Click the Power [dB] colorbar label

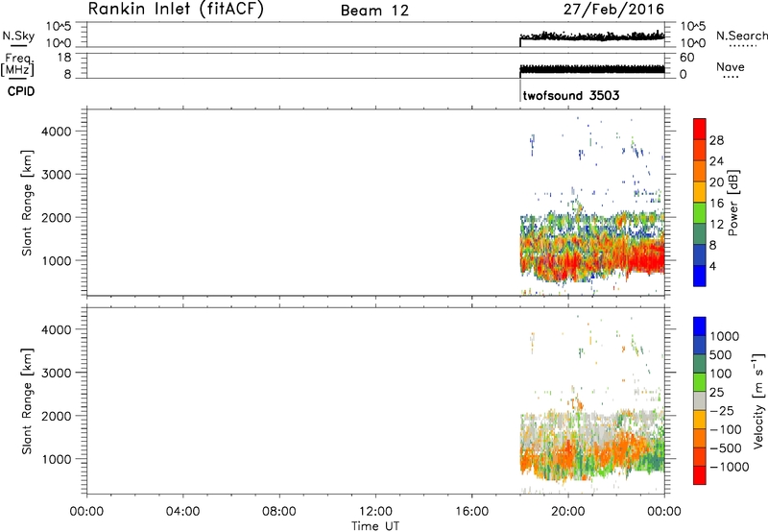732,203
